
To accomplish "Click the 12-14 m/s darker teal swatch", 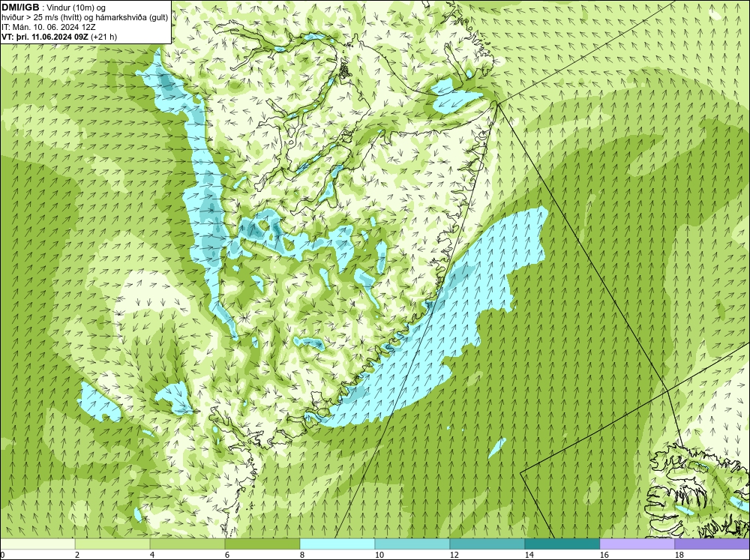I will pyautogui.click(x=487, y=544).
